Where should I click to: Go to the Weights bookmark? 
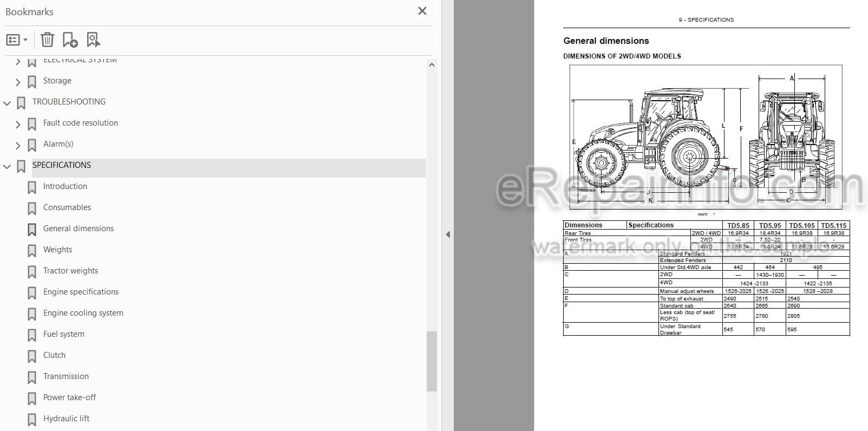pyautogui.click(x=57, y=250)
